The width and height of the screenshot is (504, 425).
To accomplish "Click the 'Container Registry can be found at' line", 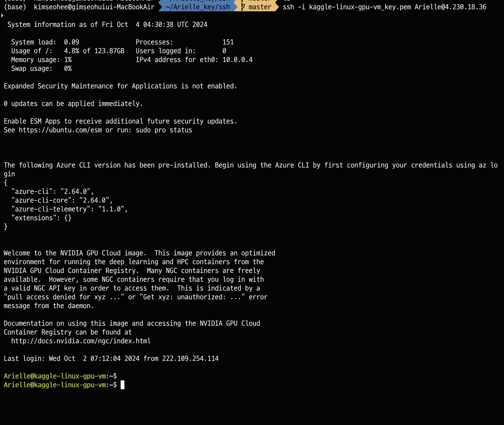I will pos(68,332).
